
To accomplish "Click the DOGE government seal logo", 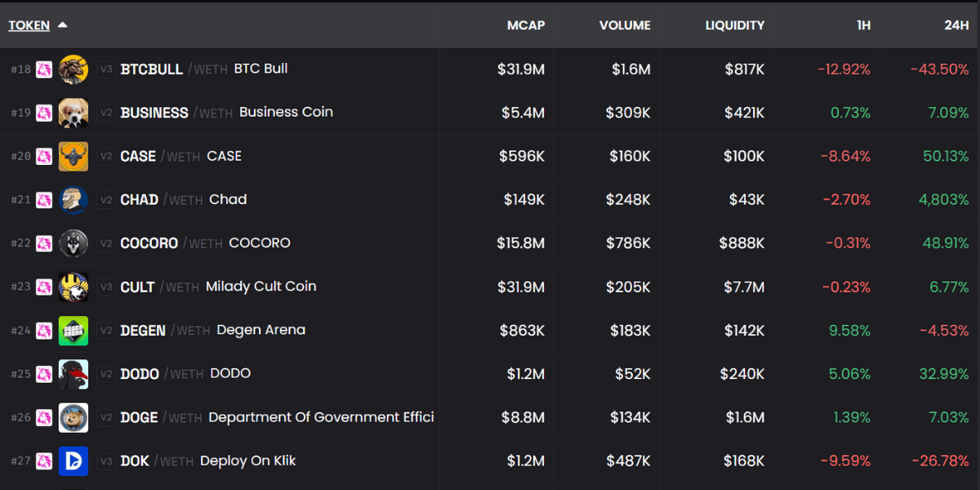I will 73,417.
